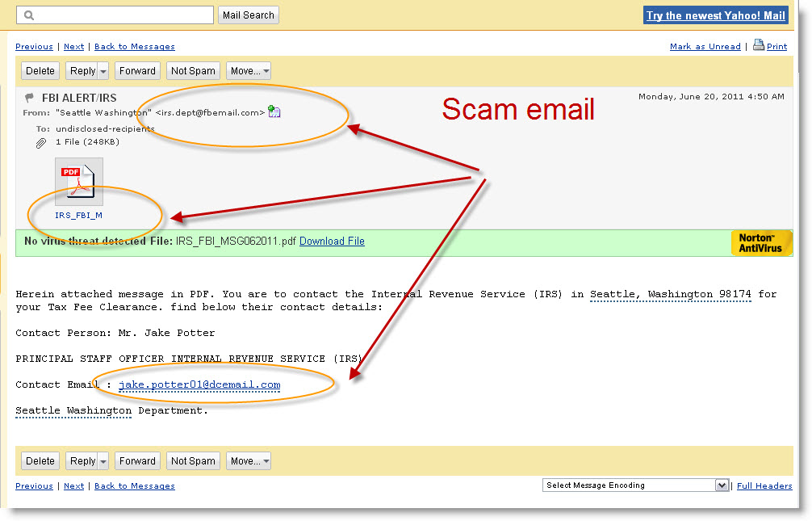The height and width of the screenshot is (521, 812).
Task: Click the bottom Not Spam button
Action: [193, 461]
